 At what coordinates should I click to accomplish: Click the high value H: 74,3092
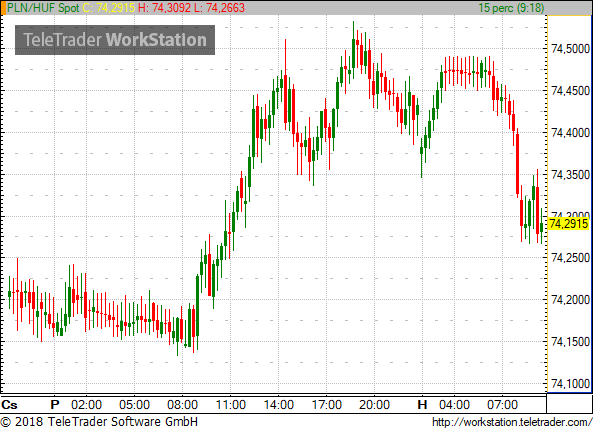tap(165, 8)
